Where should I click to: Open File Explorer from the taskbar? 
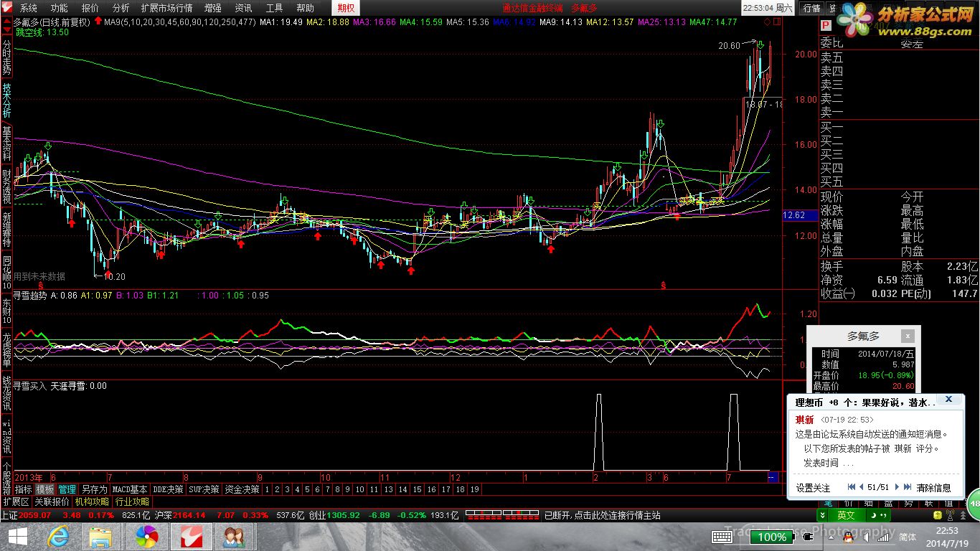pyautogui.click(x=101, y=537)
